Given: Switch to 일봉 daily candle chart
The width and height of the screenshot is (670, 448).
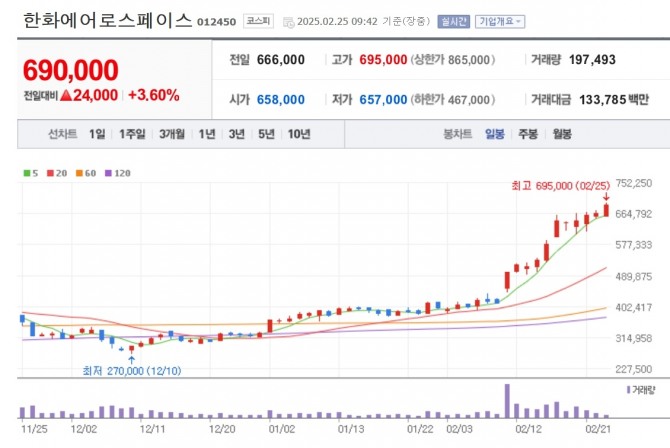Looking at the screenshot, I should click(495, 134).
